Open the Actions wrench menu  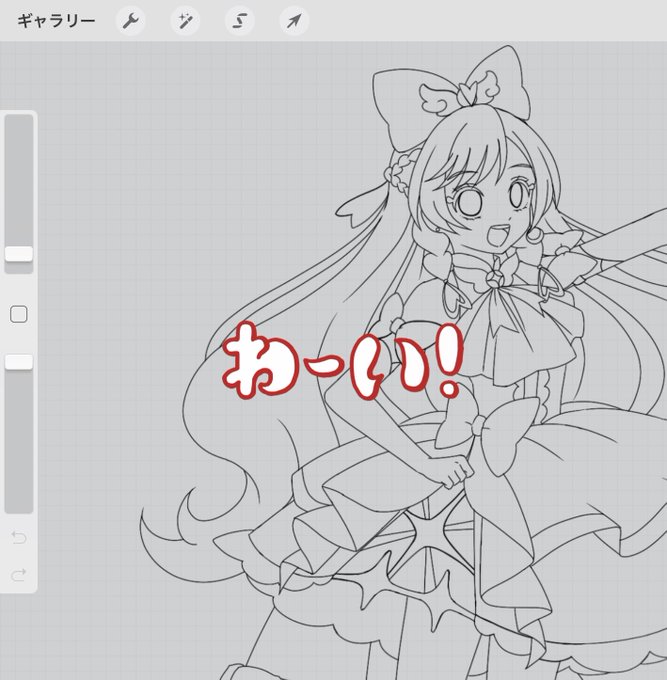point(131,20)
